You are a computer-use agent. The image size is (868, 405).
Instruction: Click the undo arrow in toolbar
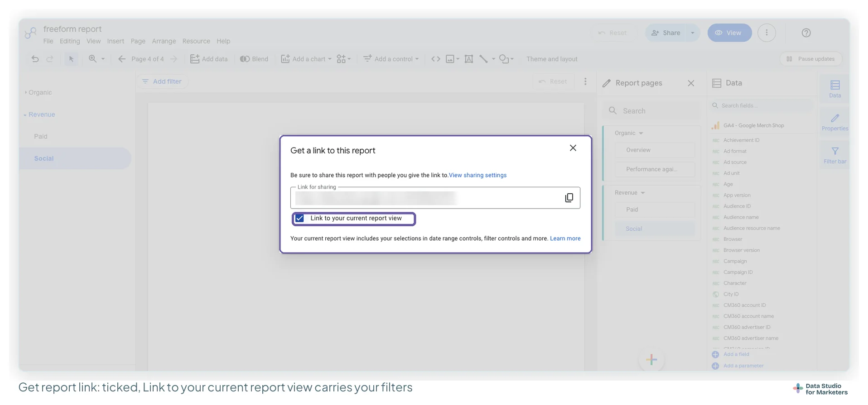pyautogui.click(x=35, y=59)
